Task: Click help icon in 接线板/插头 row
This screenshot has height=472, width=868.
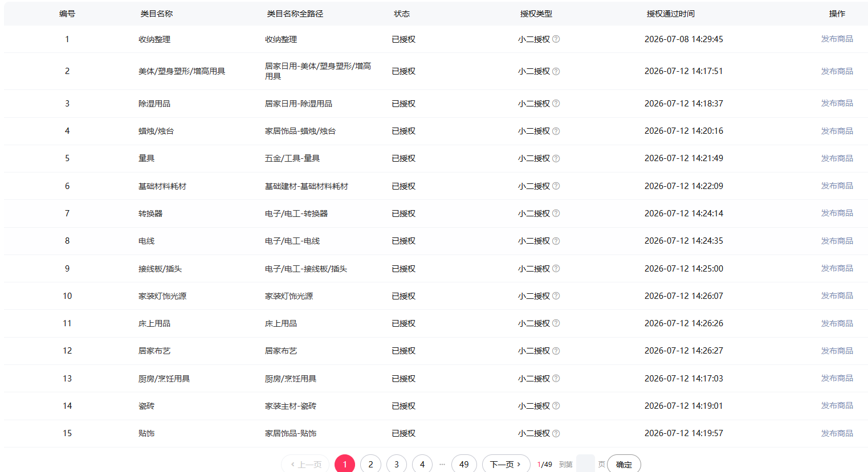Action: 556,269
